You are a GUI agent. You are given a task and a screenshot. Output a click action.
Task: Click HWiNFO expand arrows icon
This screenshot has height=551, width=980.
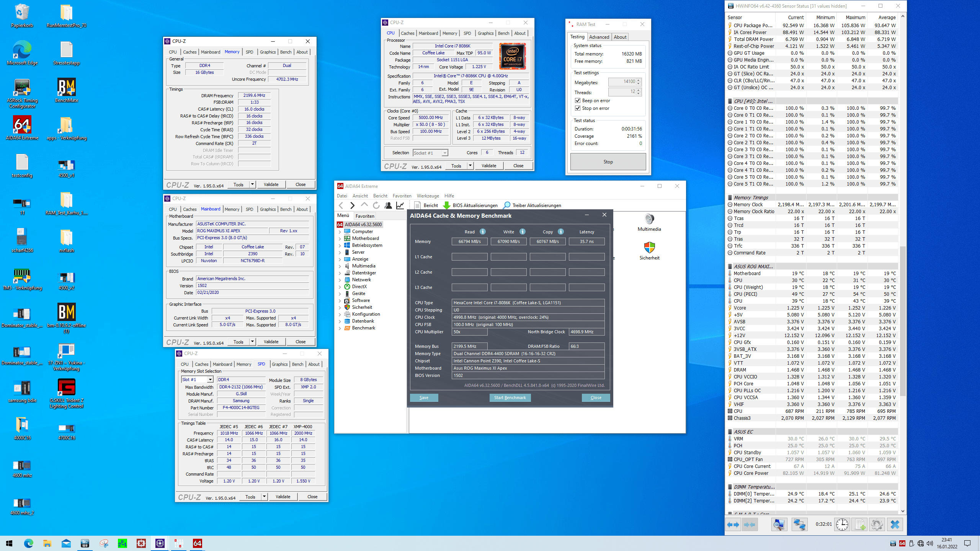733,525
